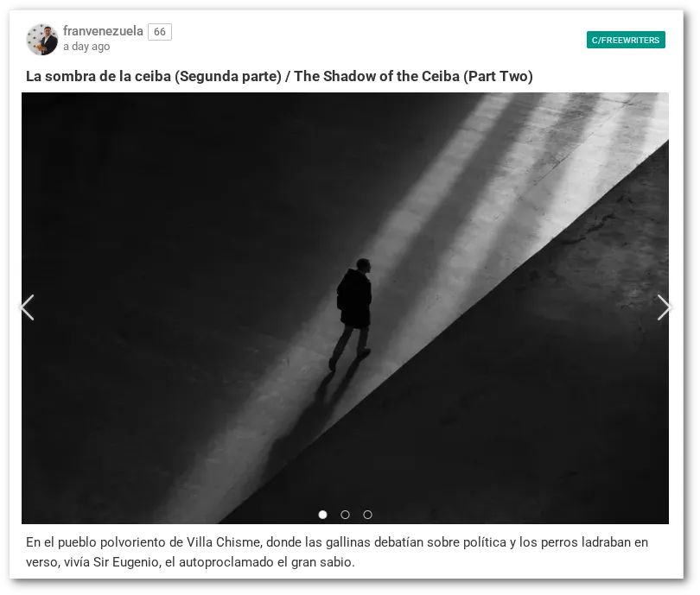Click 'The Shadow of the Ceiba (Part Two)' heading
Screen dimensions: 700x595
point(413,76)
